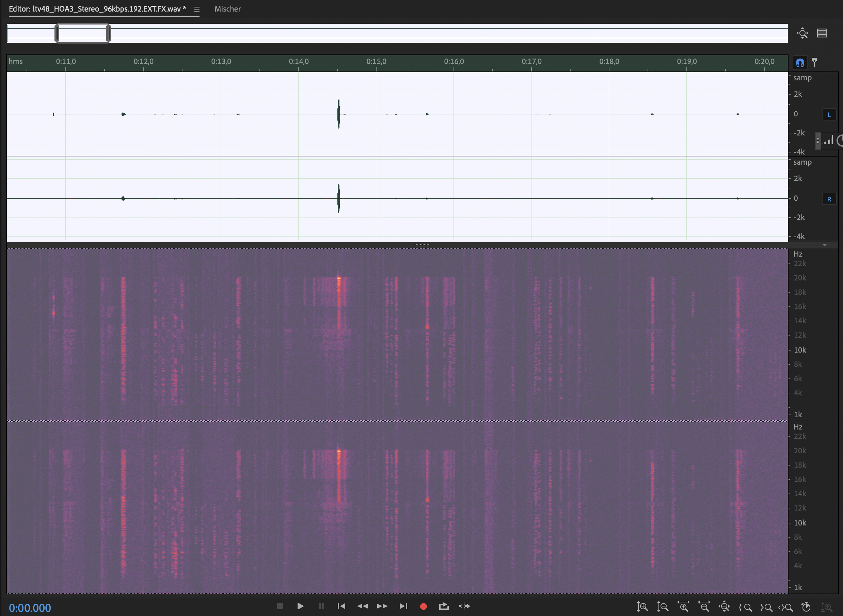843x616 pixels.
Task: Zoom in time horizontally
Action: pos(683,607)
